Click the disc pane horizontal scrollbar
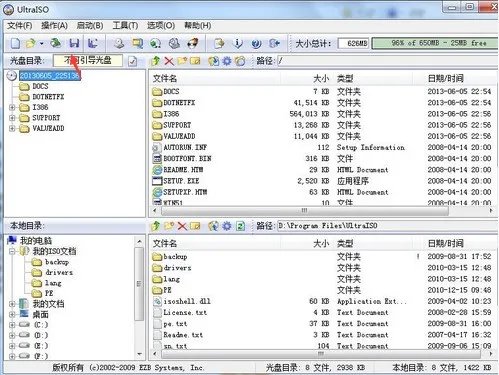This screenshot has width=499, height=375. 305,211
